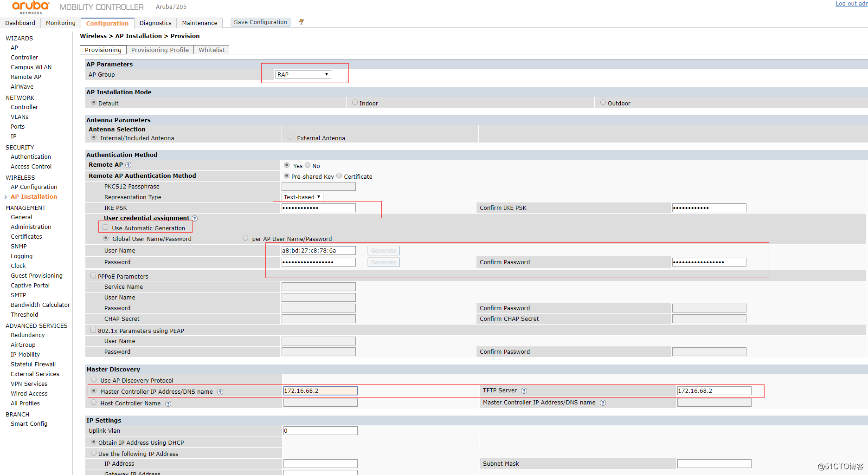
Task: Set Remote AP to No
Action: pos(308,165)
